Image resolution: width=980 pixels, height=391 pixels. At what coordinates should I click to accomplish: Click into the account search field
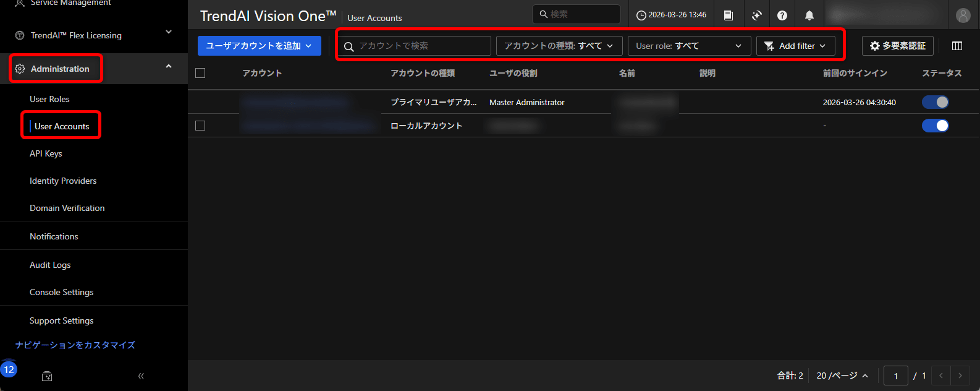(415, 46)
